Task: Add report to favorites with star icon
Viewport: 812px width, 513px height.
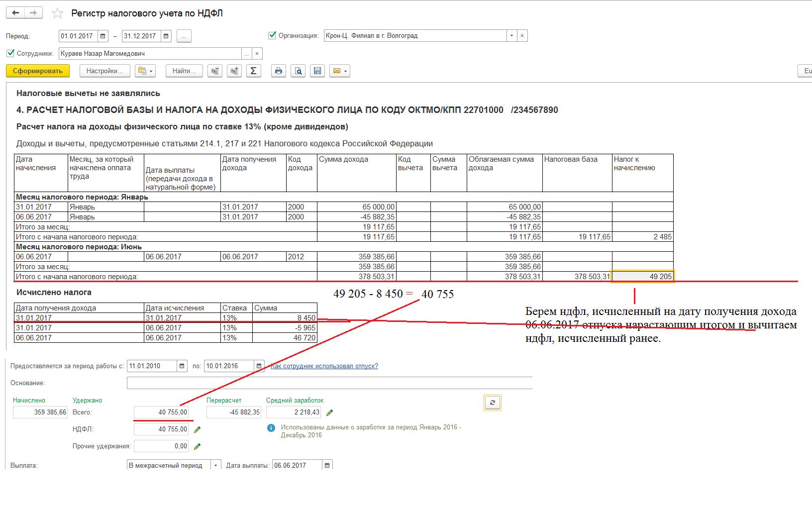Action: tap(58, 13)
